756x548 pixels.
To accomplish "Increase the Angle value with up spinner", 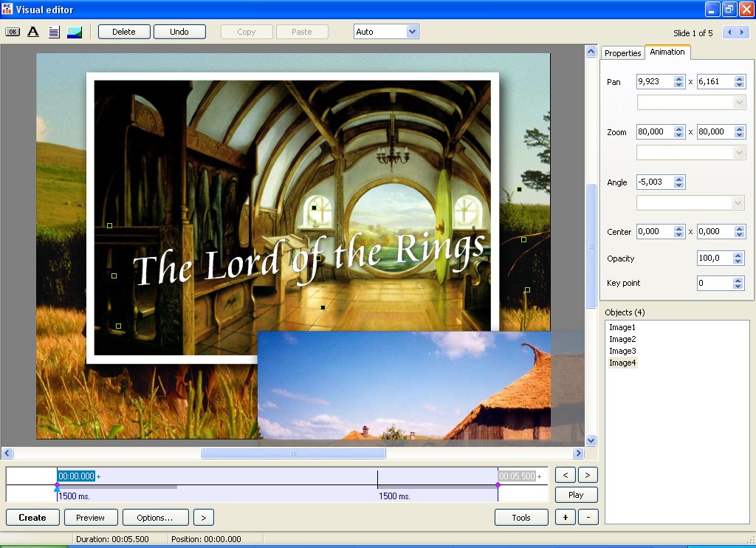I will point(679,179).
